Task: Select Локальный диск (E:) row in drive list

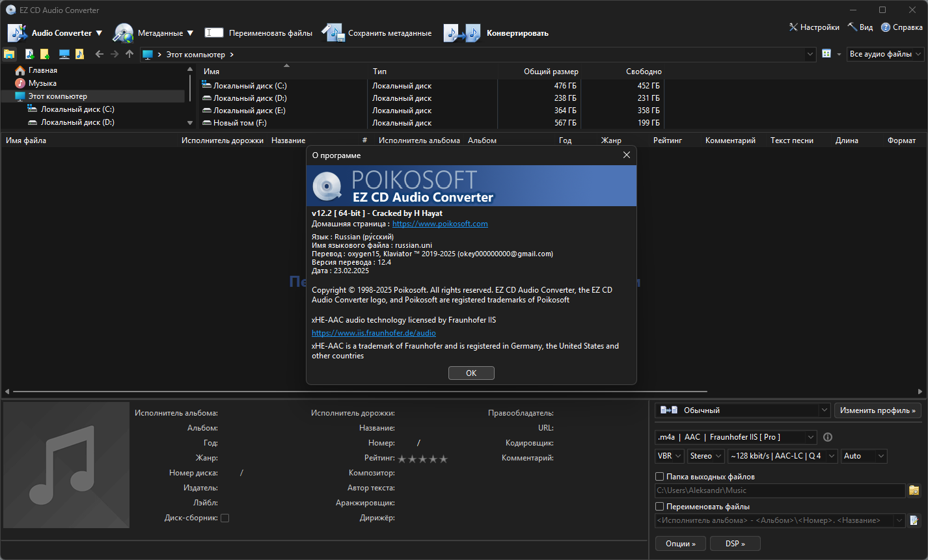Action: coord(430,111)
